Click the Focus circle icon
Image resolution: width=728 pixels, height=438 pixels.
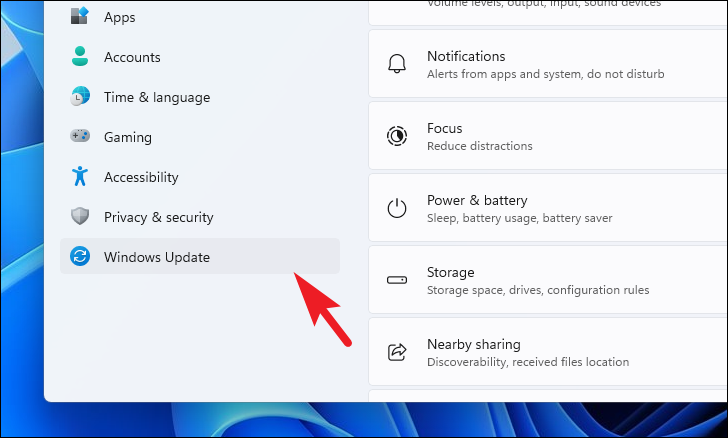(397, 136)
